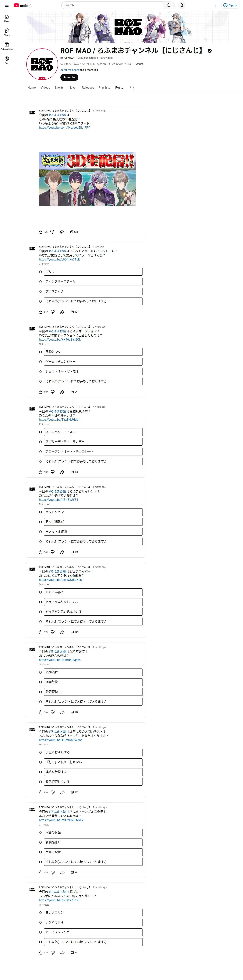Open Shorts from the sidebar

click(x=7, y=32)
